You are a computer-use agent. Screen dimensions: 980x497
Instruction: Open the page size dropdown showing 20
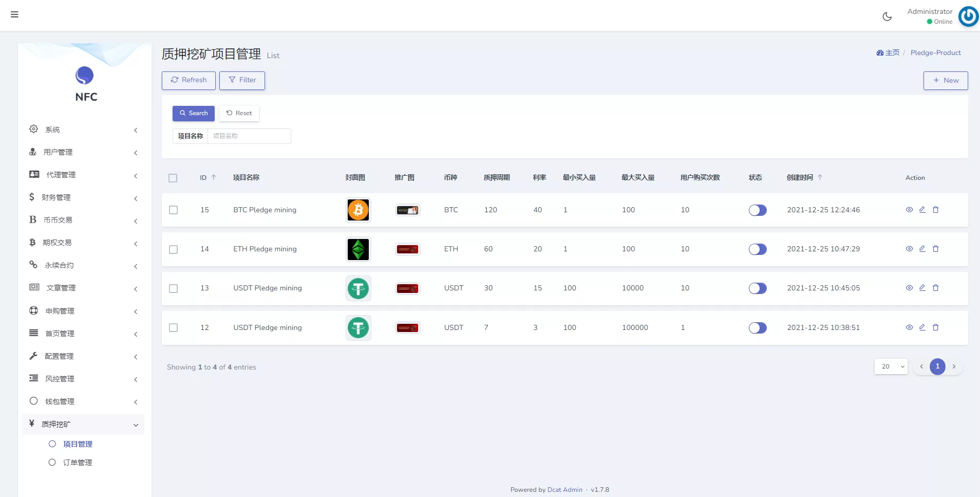pos(891,366)
